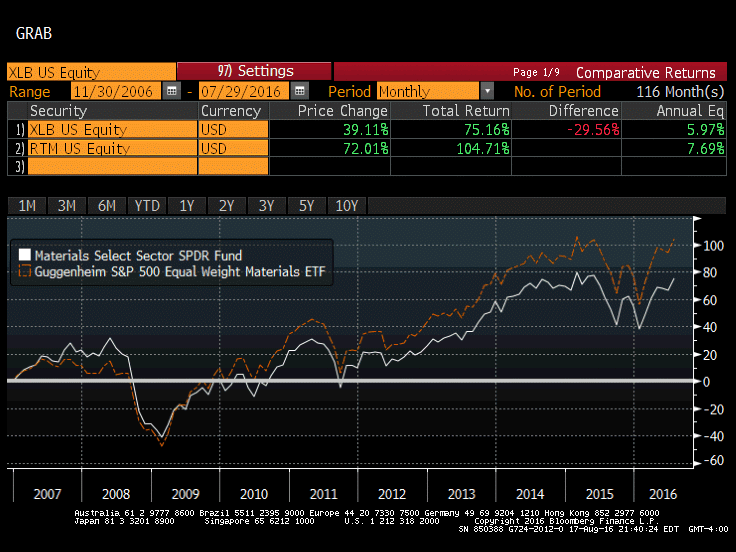736x552 pixels.
Task: Select the 1Y range tab
Action: tap(187, 206)
